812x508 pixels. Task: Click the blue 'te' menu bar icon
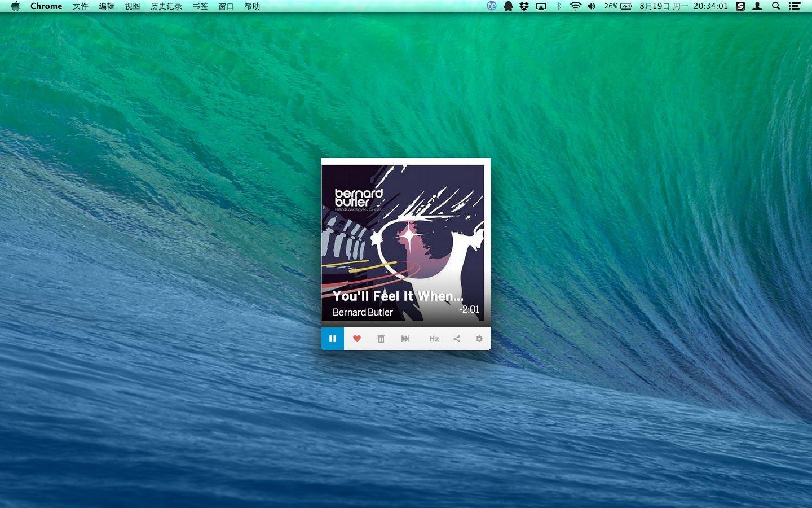492,6
